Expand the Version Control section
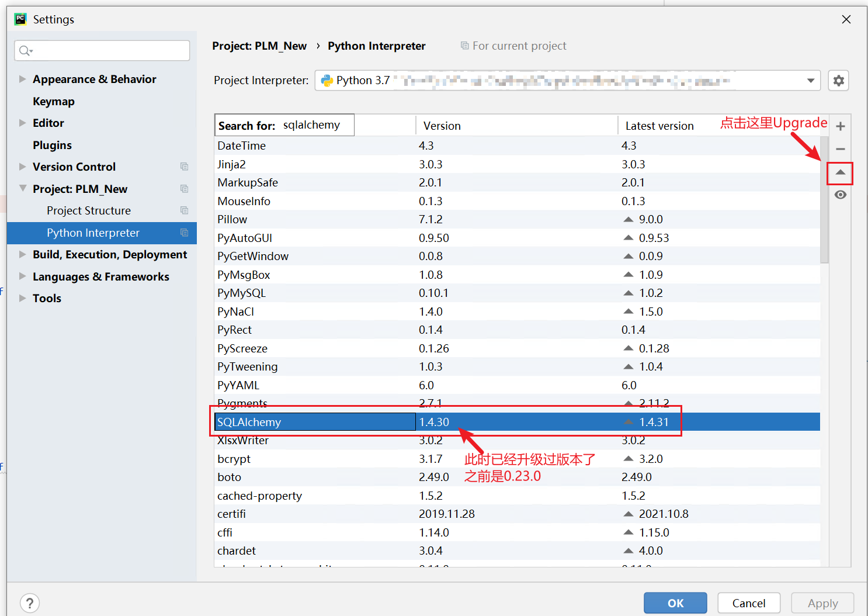The image size is (868, 616). point(22,167)
